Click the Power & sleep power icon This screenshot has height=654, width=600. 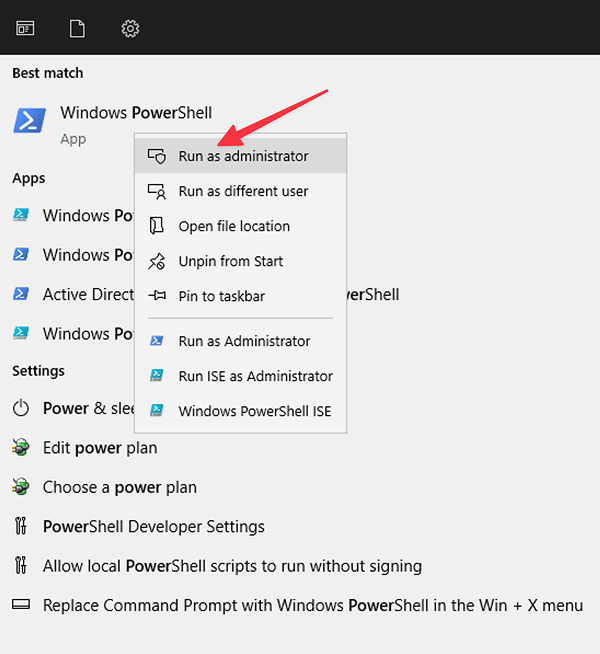click(20, 408)
